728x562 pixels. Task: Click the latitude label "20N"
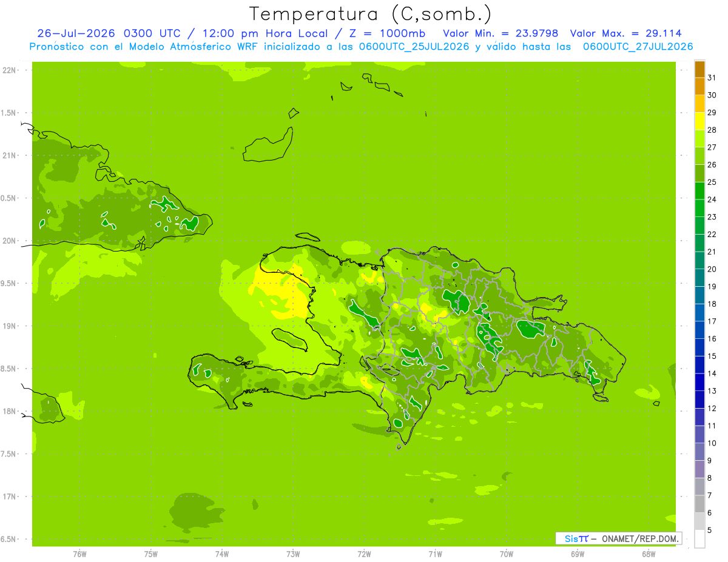pyautogui.click(x=10, y=241)
